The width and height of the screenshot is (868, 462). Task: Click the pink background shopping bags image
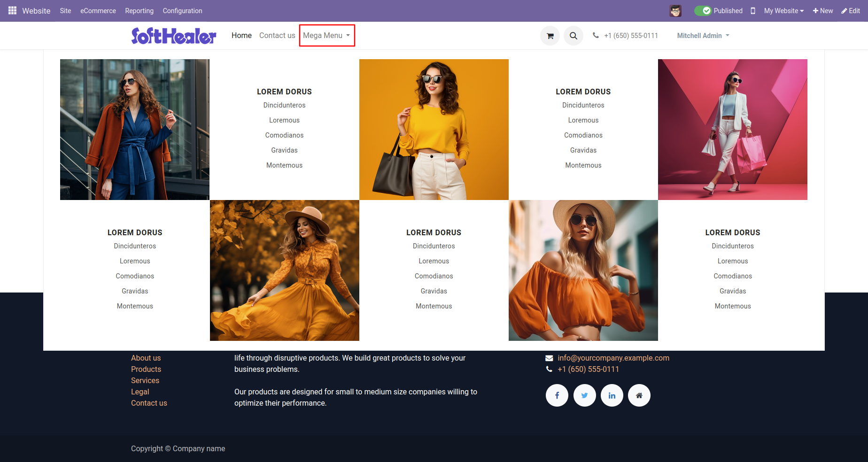[733, 130]
